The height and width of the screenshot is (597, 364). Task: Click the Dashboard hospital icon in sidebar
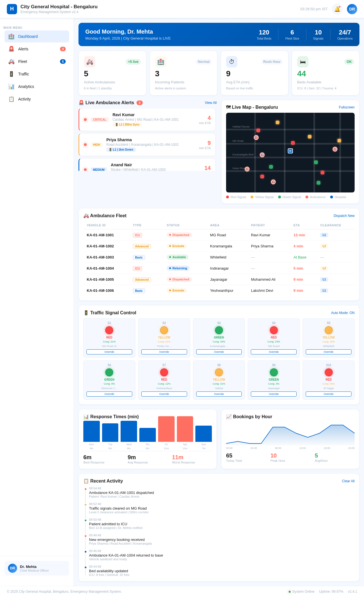11,36
